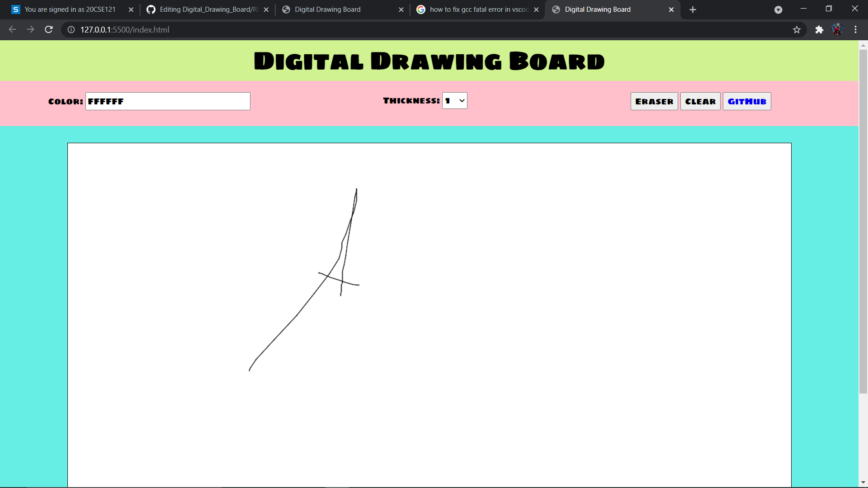Click the browser profile avatar icon

pos(839,29)
